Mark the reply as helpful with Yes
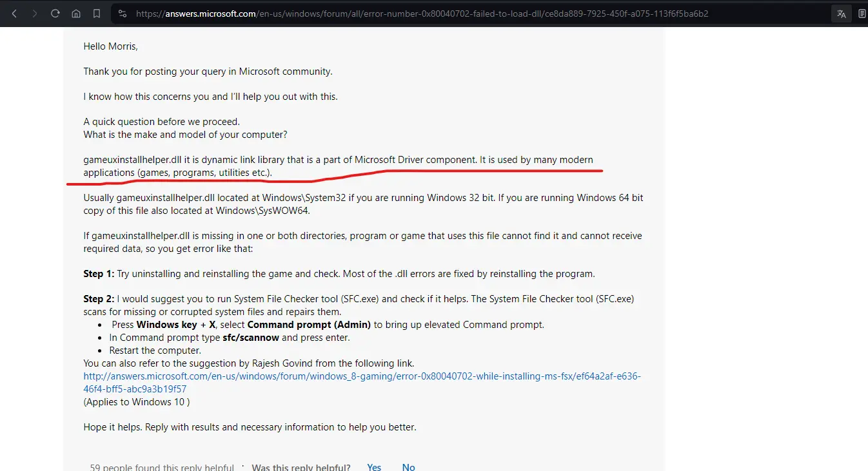868x471 pixels. [x=374, y=467]
